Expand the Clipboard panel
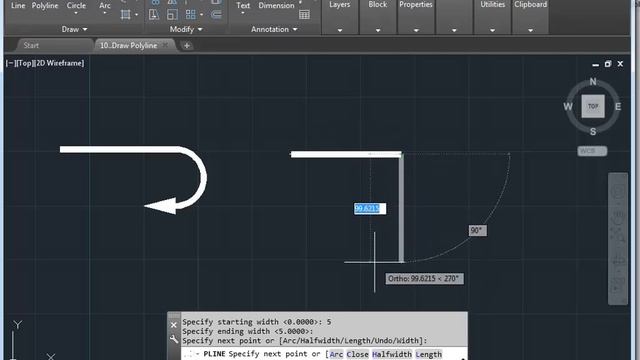Screen dimensions: 640x360 pos(530,30)
